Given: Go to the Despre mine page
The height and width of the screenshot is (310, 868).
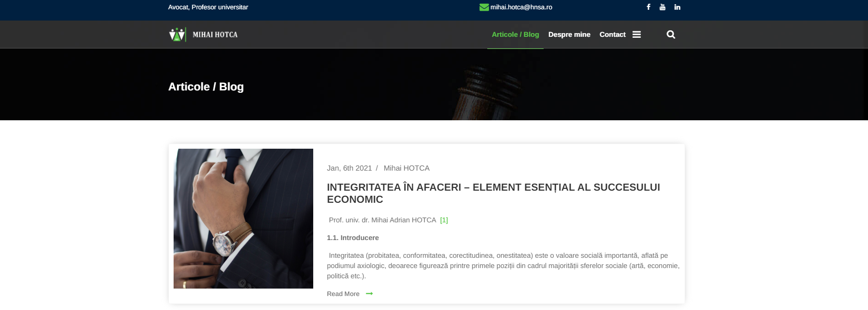Looking at the screenshot, I should coord(569,34).
